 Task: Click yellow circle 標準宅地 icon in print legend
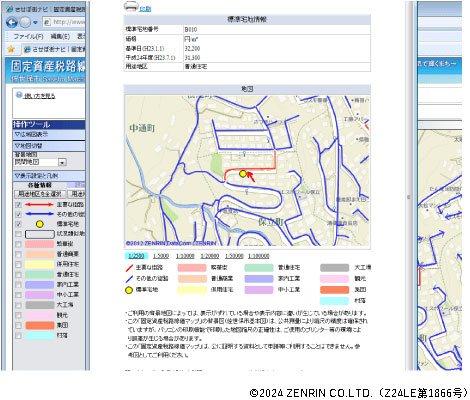[x=129, y=290]
